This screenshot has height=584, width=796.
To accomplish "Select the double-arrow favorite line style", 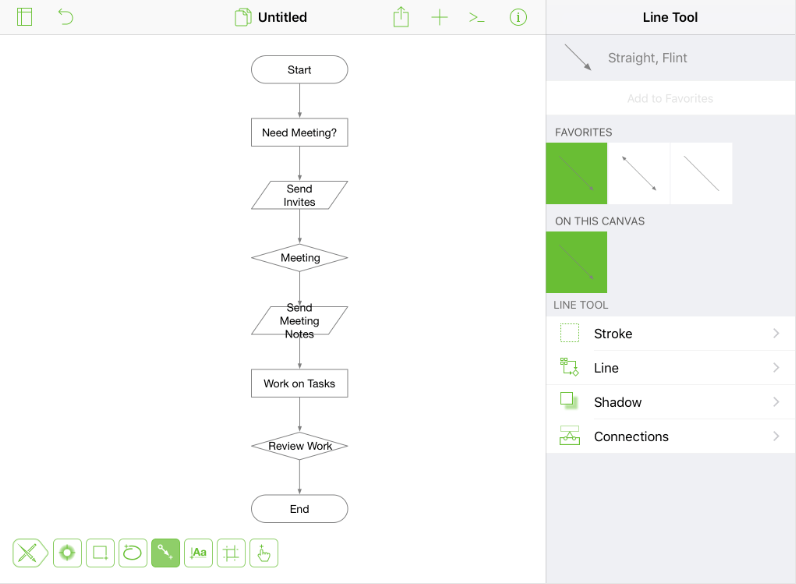I will [638, 173].
